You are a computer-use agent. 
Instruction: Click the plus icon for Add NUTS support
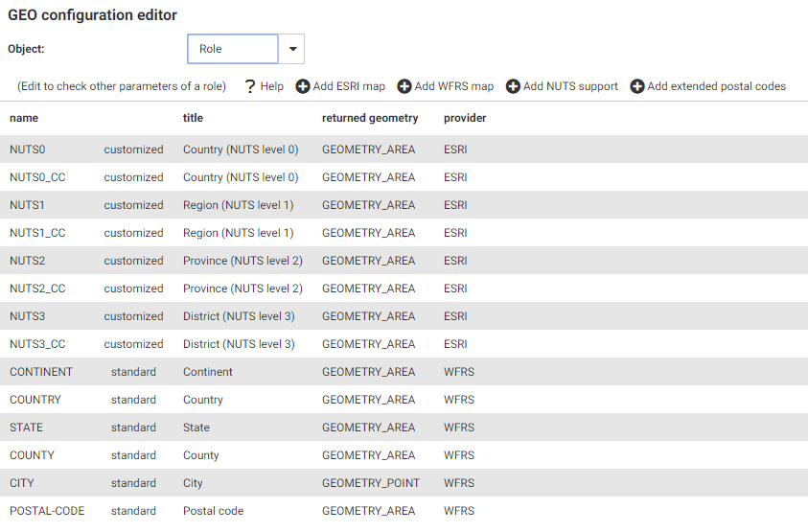point(513,86)
